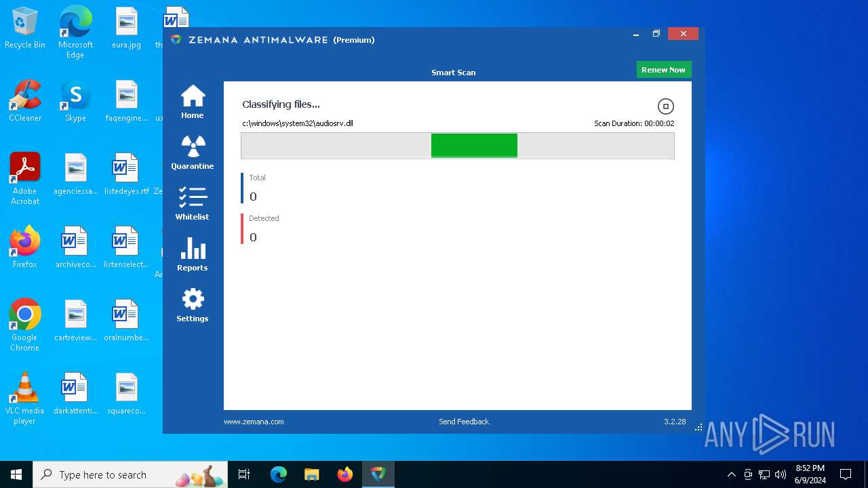Click the Zemana logo in title bar
This screenshot has width=868, height=488.
point(176,39)
